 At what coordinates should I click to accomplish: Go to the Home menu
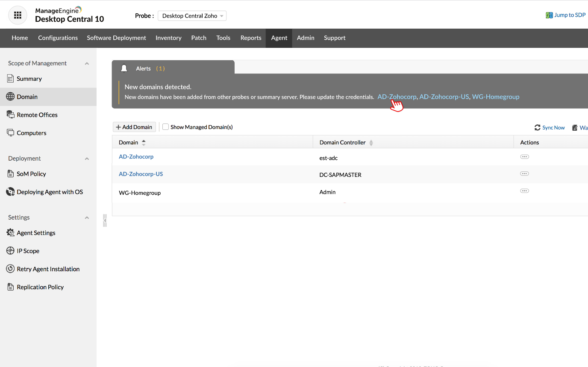coord(20,38)
